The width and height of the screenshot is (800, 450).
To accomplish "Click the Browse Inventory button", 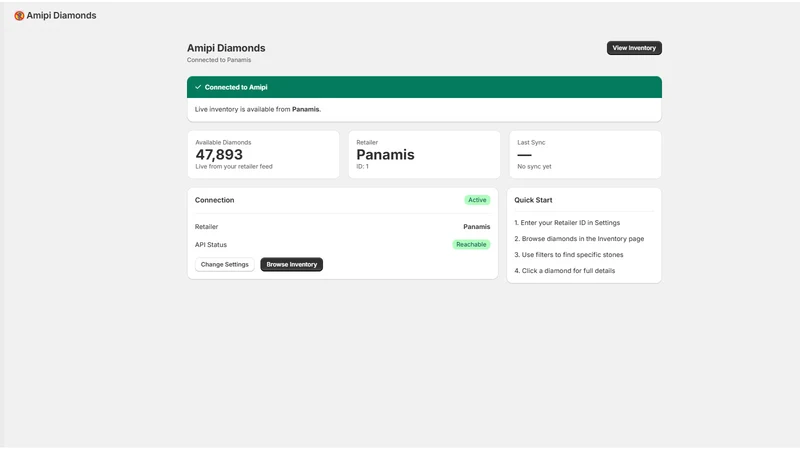I will click(291, 264).
